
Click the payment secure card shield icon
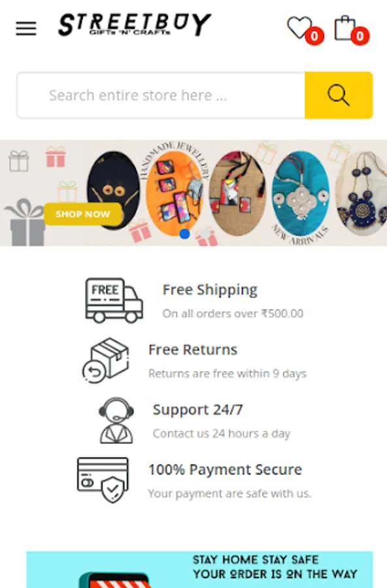[103, 480]
